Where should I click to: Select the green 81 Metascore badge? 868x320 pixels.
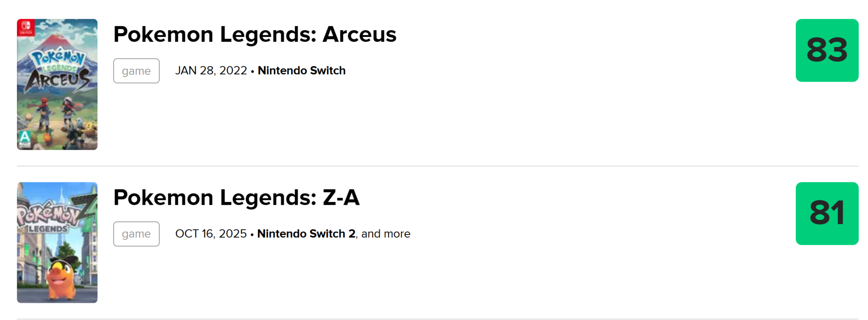click(827, 214)
